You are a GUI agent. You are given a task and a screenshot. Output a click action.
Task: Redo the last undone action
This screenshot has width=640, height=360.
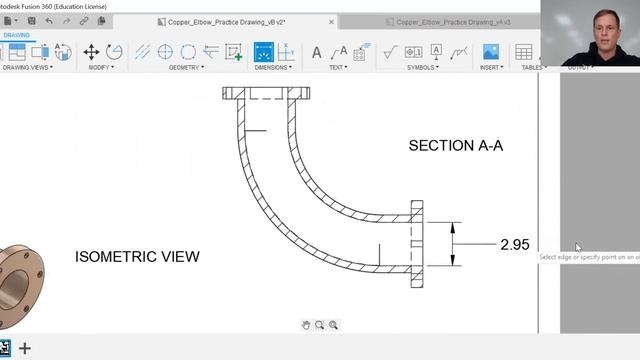67,21
